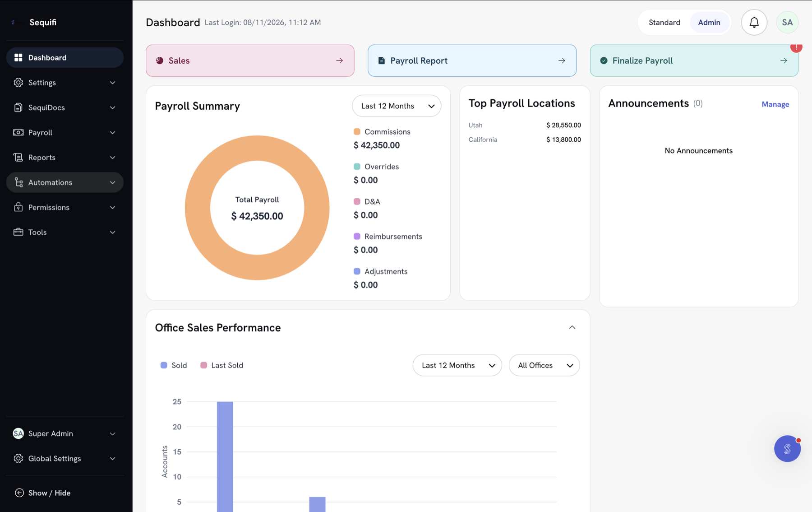
Task: Open Payroll Summary Last 12 Months dropdown
Action: [397, 106]
